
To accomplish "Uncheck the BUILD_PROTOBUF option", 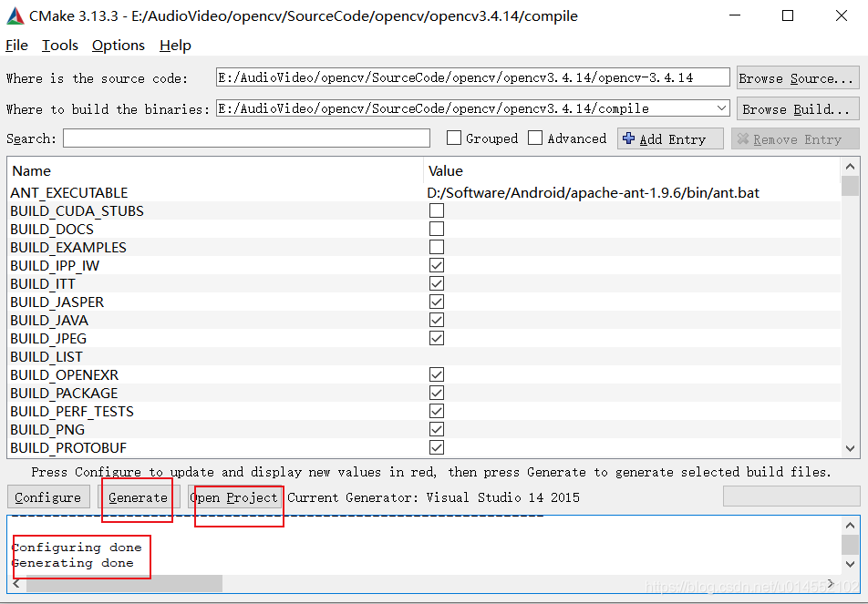I will [x=437, y=448].
